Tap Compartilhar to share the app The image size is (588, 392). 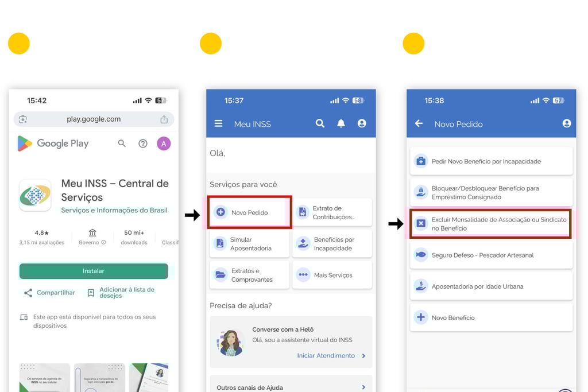pyautogui.click(x=49, y=293)
